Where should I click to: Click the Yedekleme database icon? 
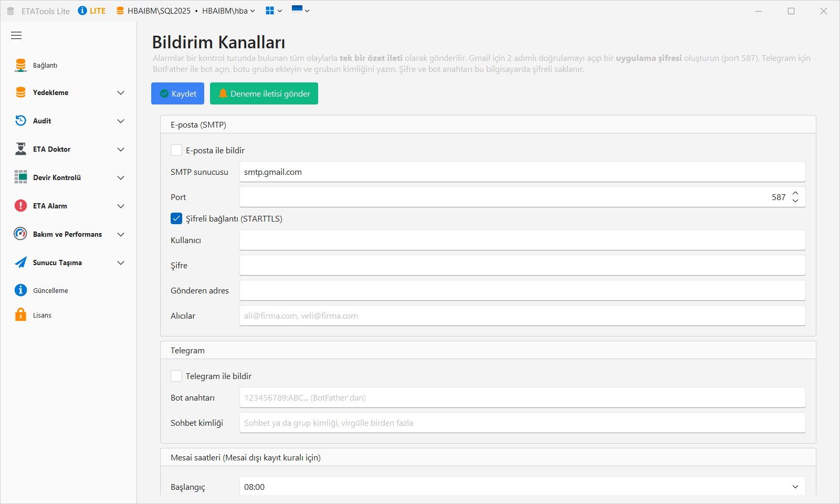click(20, 92)
